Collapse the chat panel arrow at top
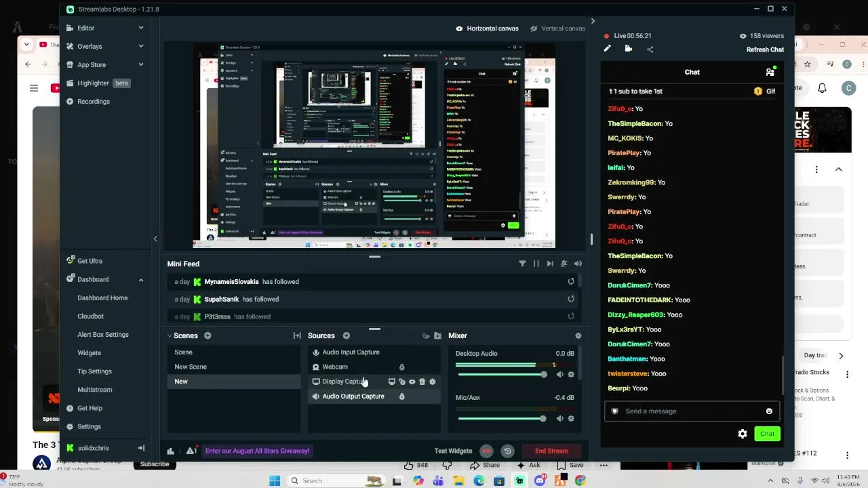This screenshot has height=488, width=868. coord(593,21)
